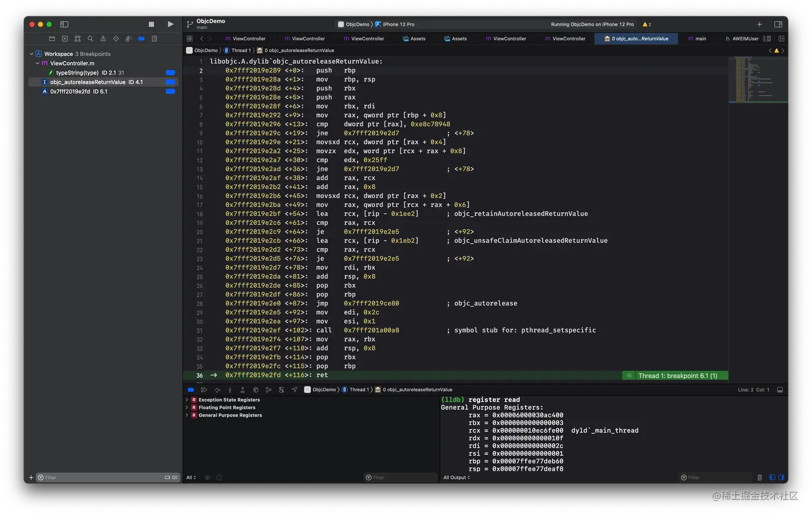The image size is (812, 515).
Task: Open the Library with plus button
Action: [x=759, y=24]
